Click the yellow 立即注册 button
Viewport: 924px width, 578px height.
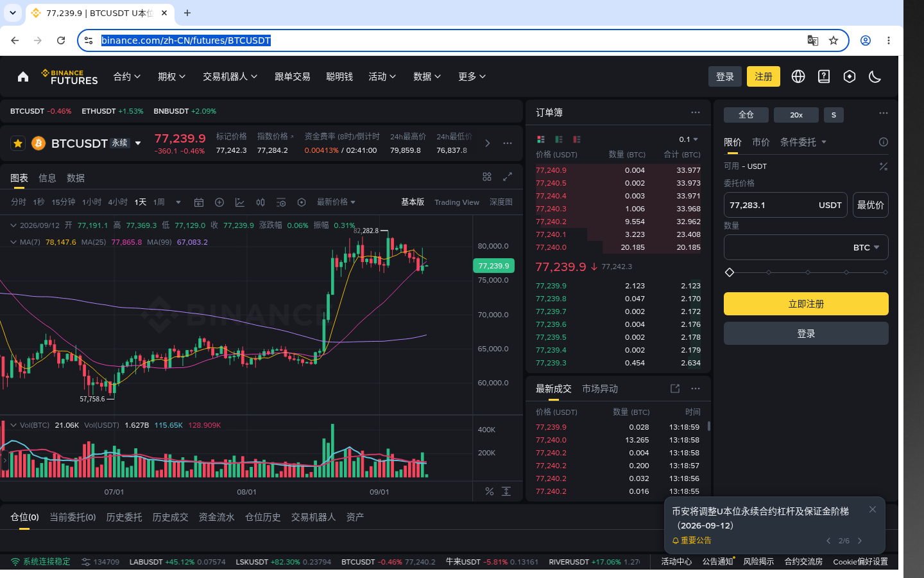(806, 304)
